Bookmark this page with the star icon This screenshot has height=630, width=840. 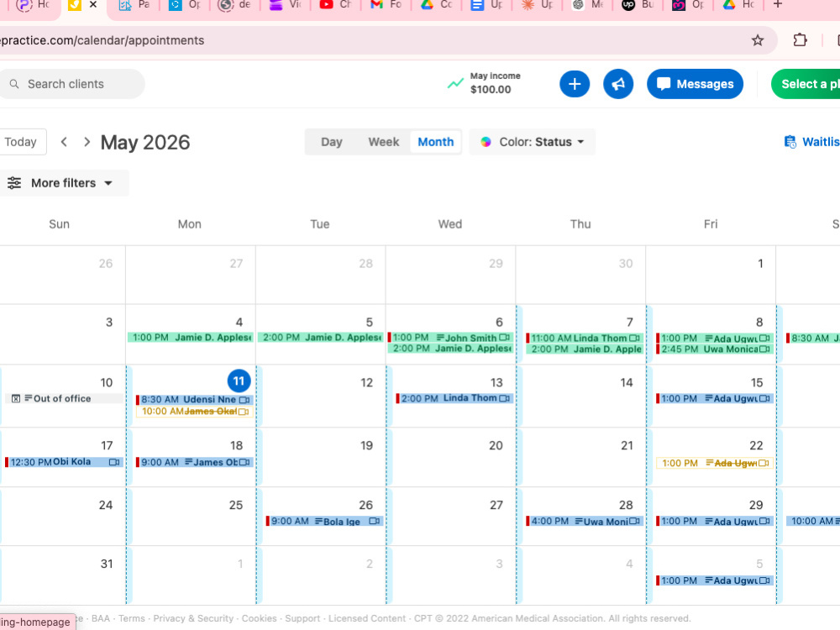[758, 40]
